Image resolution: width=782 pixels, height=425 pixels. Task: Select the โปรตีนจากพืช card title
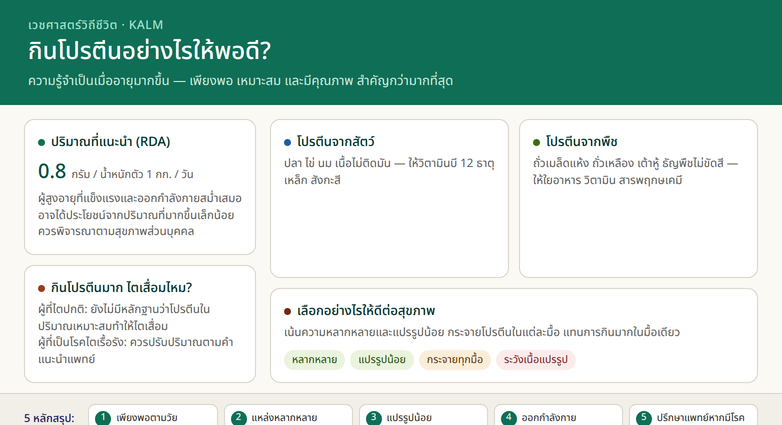(x=582, y=142)
